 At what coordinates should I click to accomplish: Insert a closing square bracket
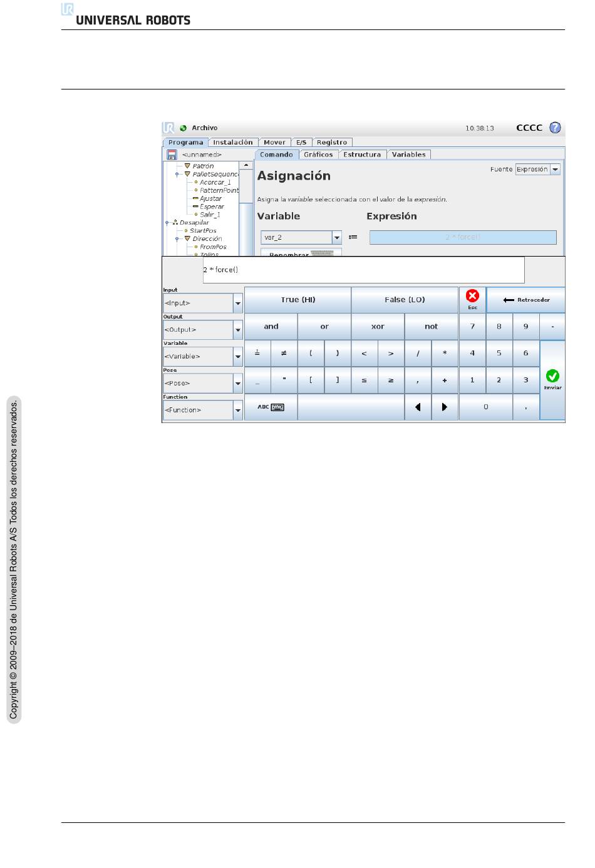[338, 380]
